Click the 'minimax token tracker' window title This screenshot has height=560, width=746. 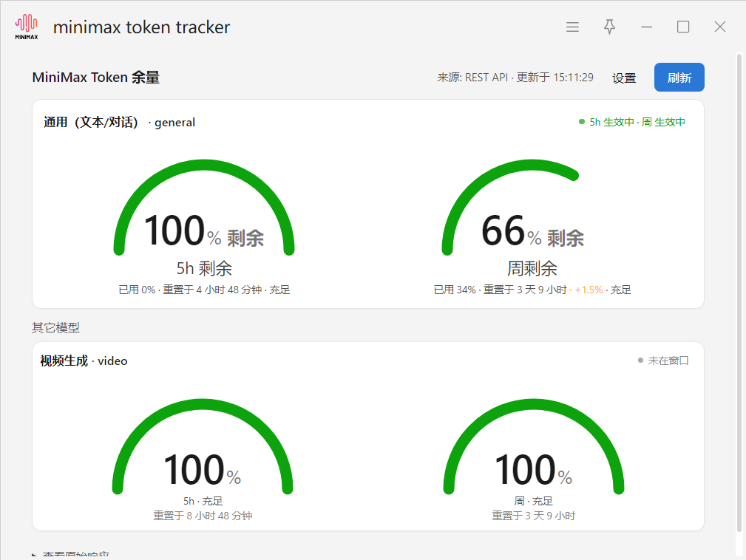point(141,27)
